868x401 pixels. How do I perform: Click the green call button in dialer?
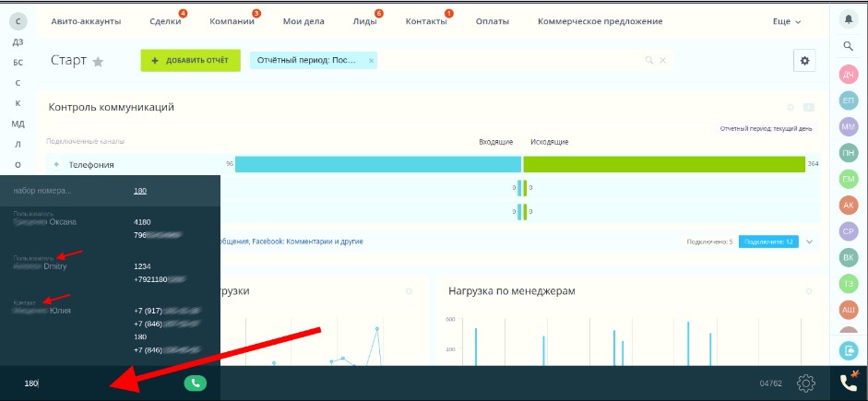[x=195, y=383]
